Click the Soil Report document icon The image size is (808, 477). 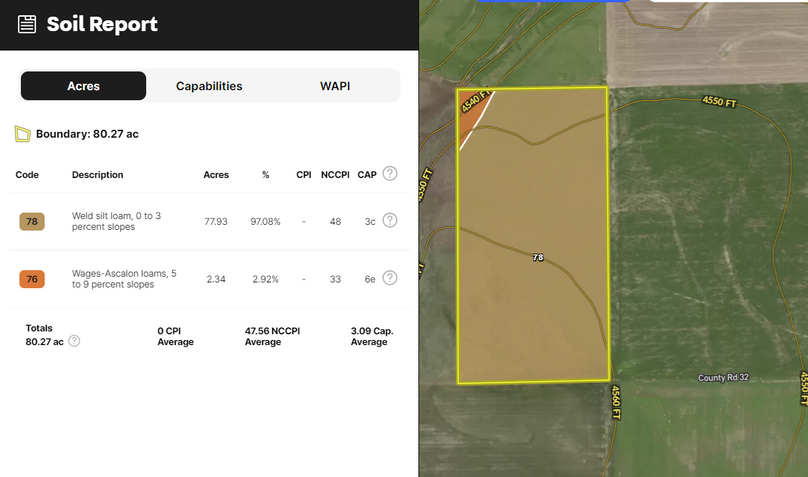[x=28, y=25]
